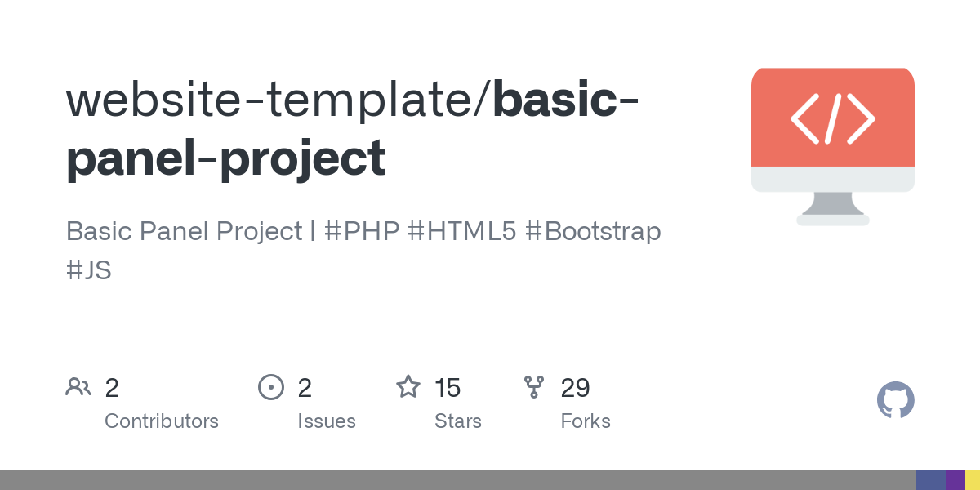Click the Forks branch icon
The width and height of the screenshot is (980, 490).
(x=534, y=387)
